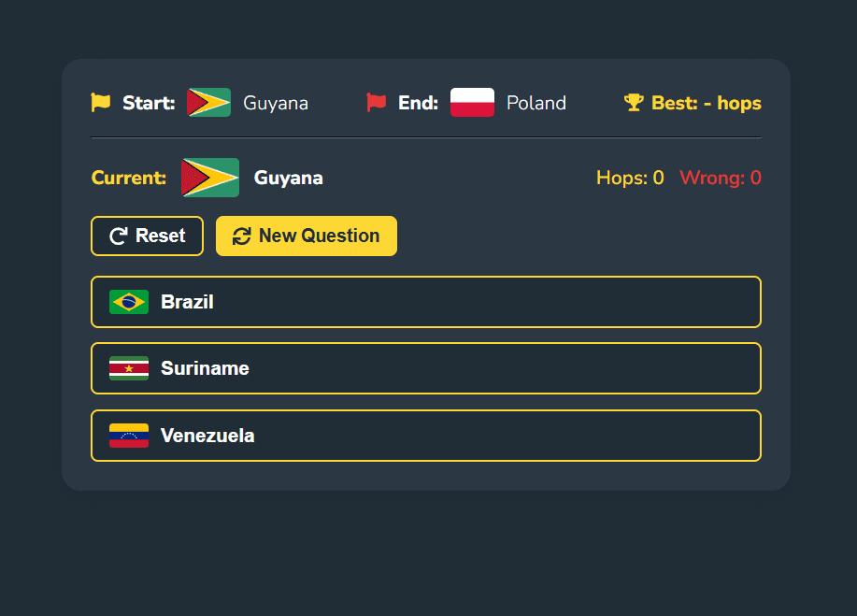857x616 pixels.
Task: Click the Guyana flag beside Start
Action: (208, 103)
